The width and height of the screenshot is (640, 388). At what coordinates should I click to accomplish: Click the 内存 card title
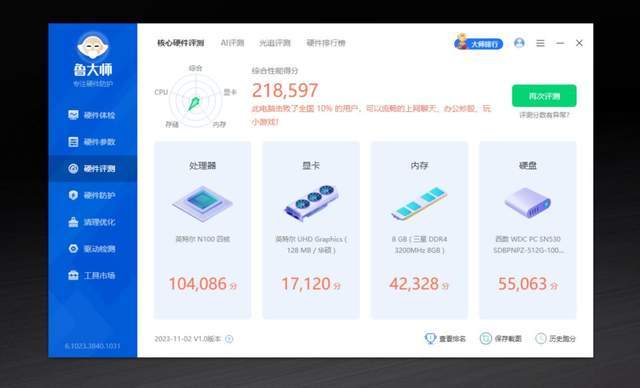pos(419,166)
